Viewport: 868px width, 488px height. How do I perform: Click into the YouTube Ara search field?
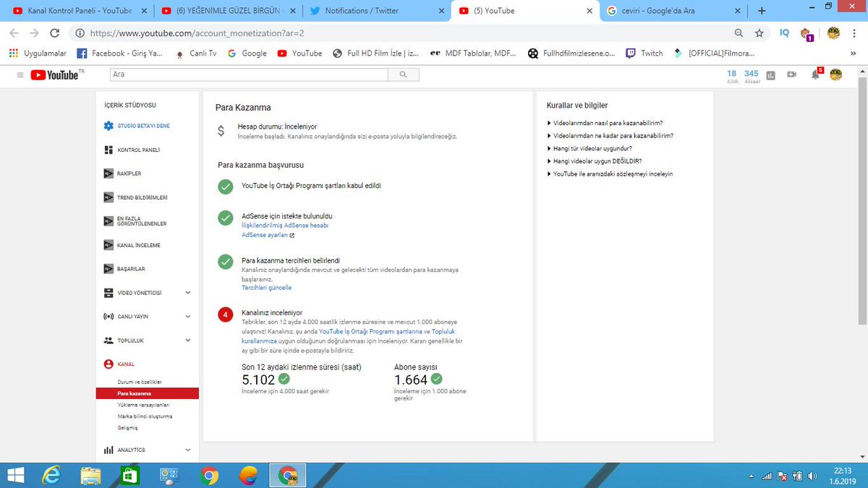(249, 74)
